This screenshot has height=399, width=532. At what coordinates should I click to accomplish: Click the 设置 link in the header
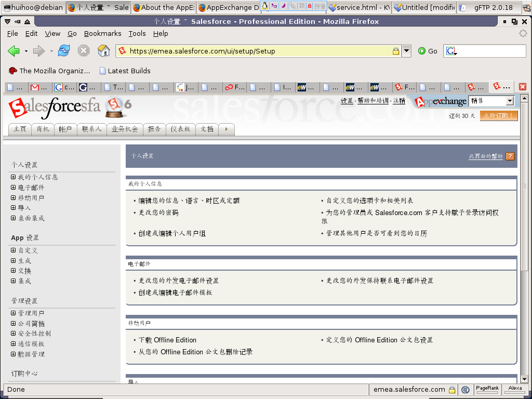347,101
